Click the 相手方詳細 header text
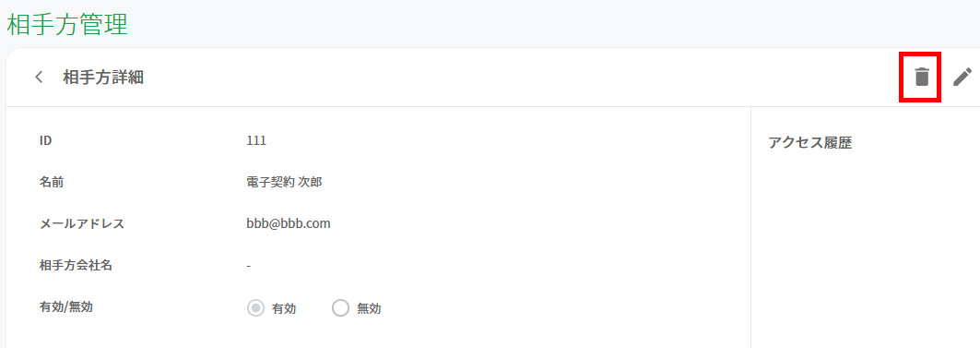The image size is (980, 348). (103, 78)
